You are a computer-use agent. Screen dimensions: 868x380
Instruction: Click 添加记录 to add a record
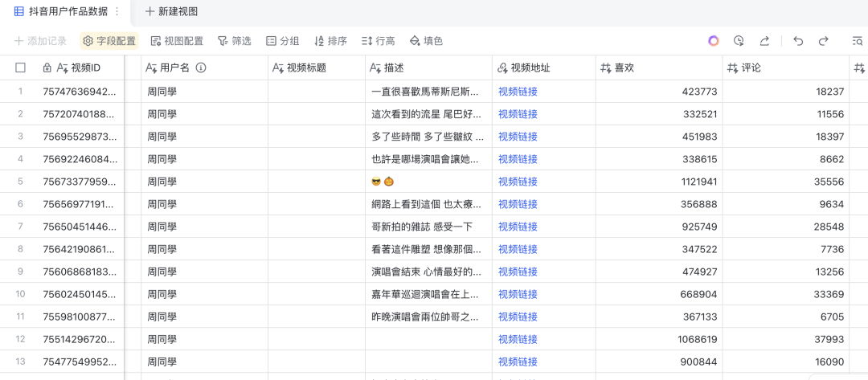(40, 41)
